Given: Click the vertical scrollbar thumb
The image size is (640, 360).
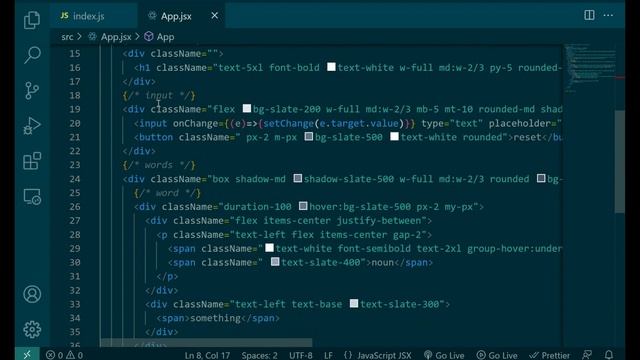Looking at the screenshot, I should click(620, 161).
